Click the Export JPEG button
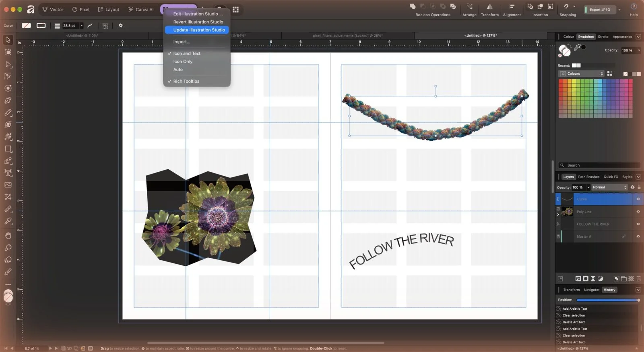The image size is (644, 352). tap(600, 9)
